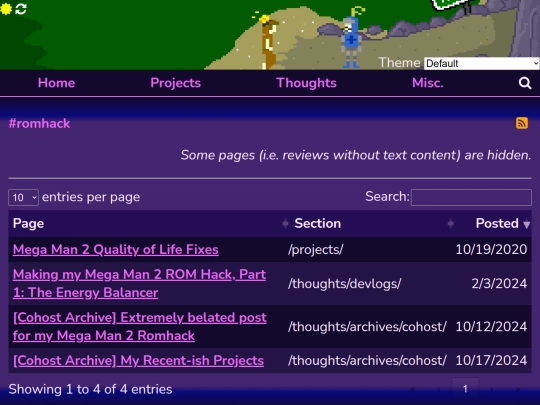
Task: Click the #romhack tag heading
Action: point(39,124)
